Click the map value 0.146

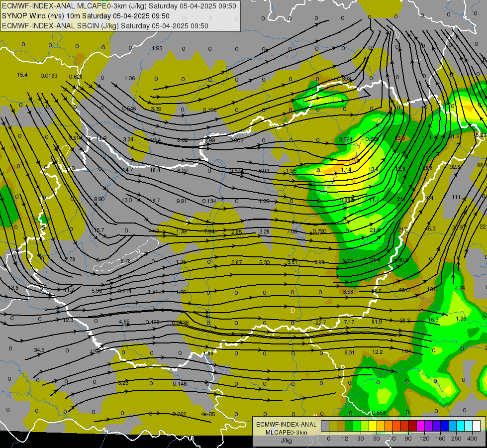point(180,384)
